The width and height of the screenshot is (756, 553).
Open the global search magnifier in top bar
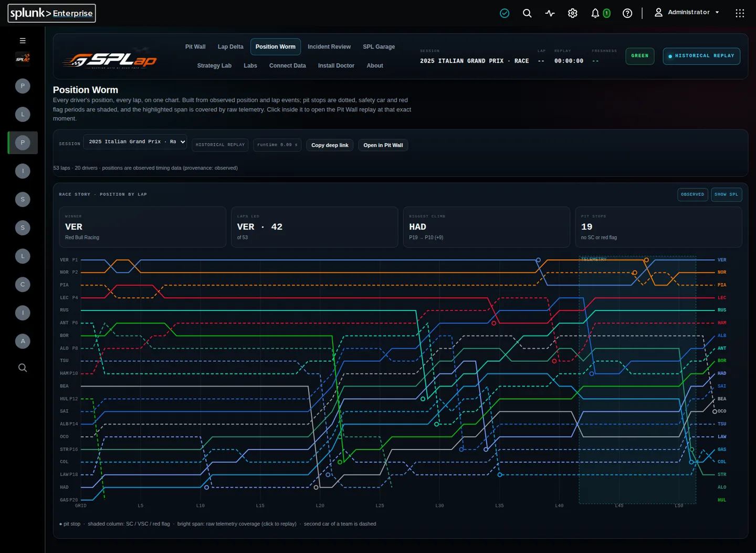point(527,13)
